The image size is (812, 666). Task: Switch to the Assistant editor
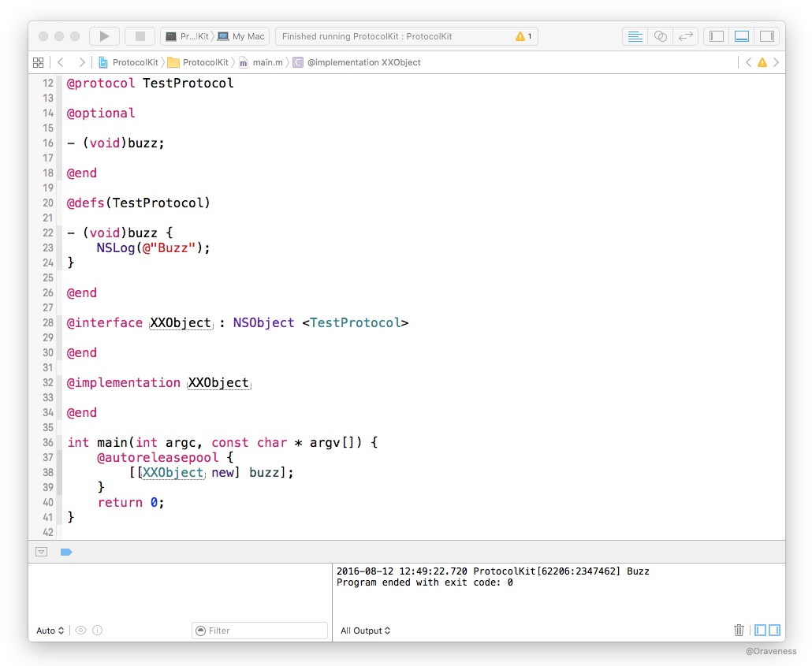[x=661, y=36]
